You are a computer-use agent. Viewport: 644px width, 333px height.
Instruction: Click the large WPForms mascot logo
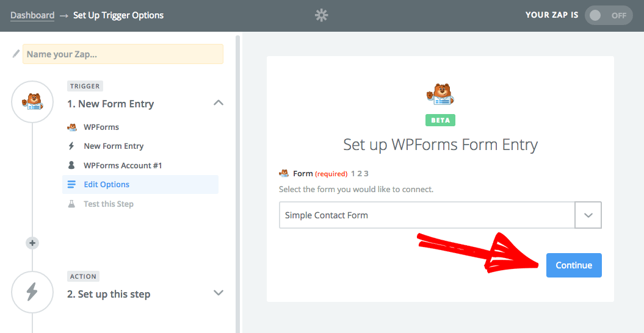click(440, 95)
